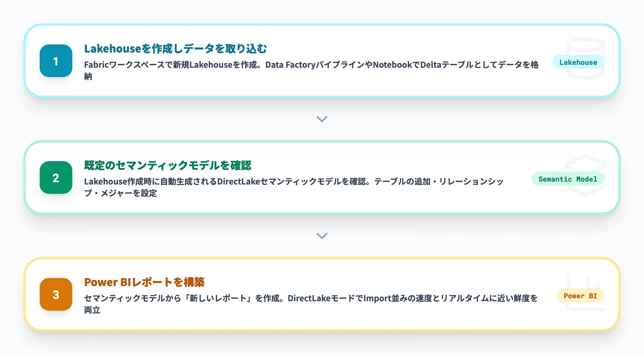Image resolution: width=644 pixels, height=355 pixels.
Task: Expand the chevron between steps 1 and 2
Action: [x=322, y=119]
